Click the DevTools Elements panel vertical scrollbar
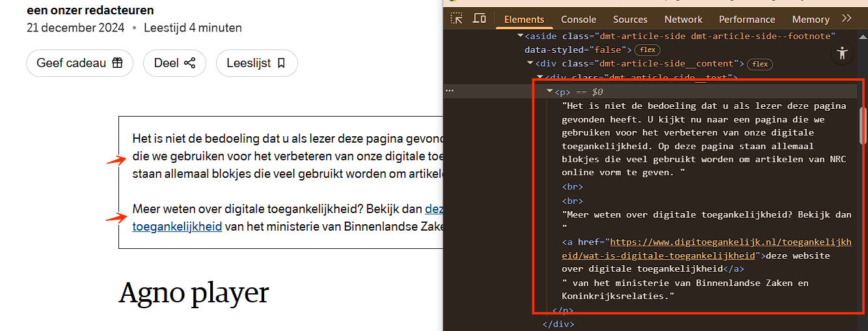 [863, 124]
